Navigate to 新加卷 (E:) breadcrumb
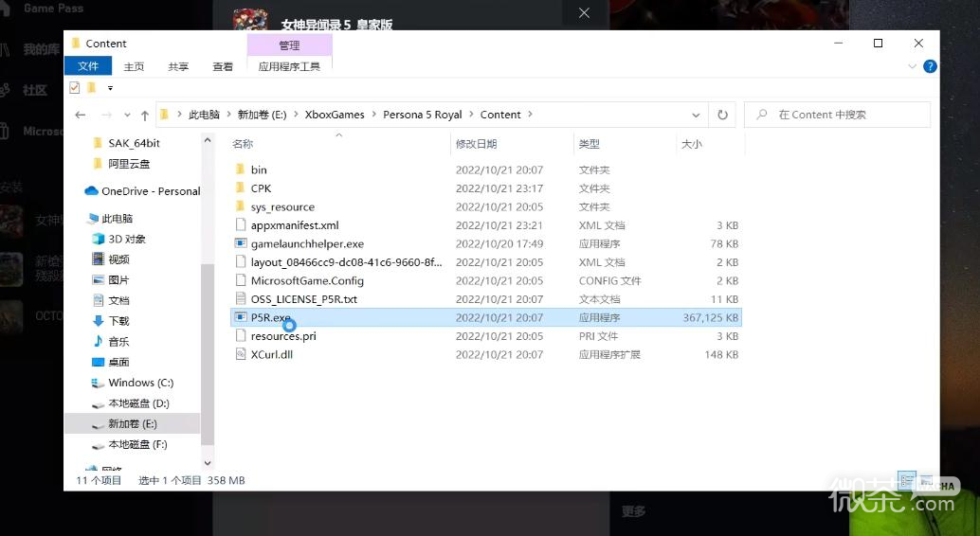Image resolution: width=980 pixels, height=536 pixels. 262,115
